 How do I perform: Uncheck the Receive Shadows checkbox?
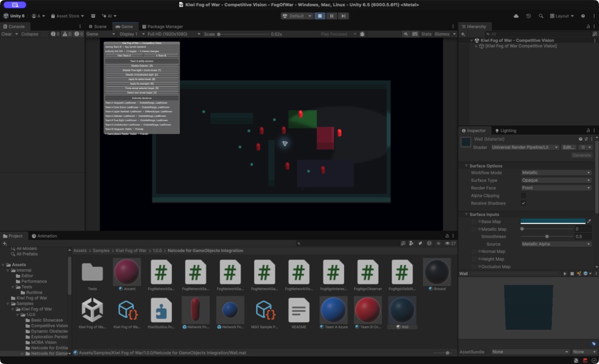point(523,203)
